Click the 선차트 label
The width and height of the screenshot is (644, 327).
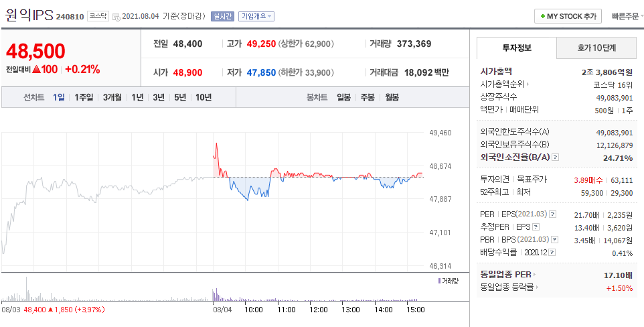[33, 97]
